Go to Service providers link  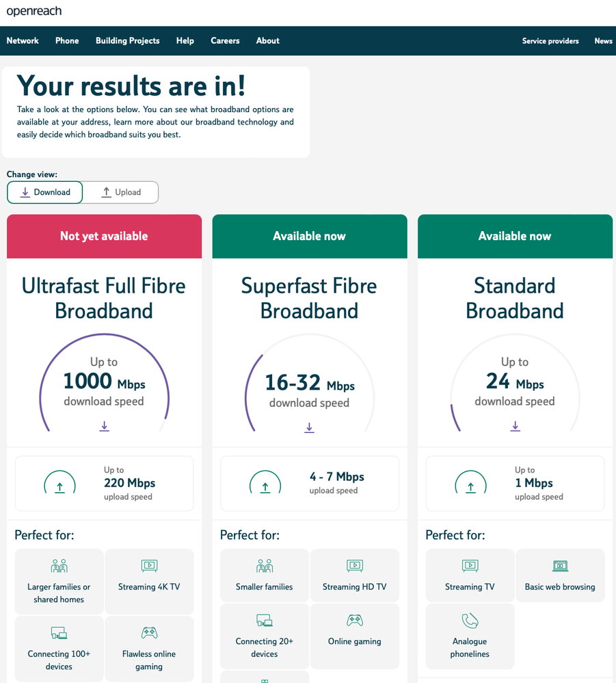(x=550, y=41)
